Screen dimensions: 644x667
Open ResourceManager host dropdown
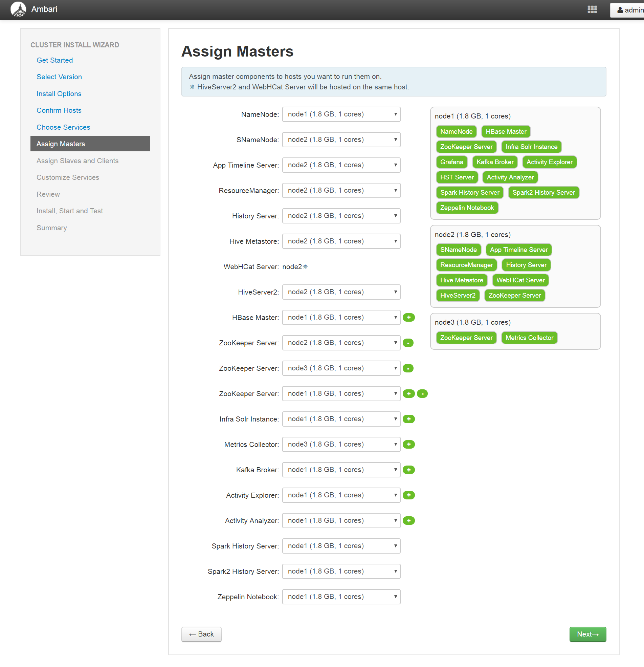[341, 191]
